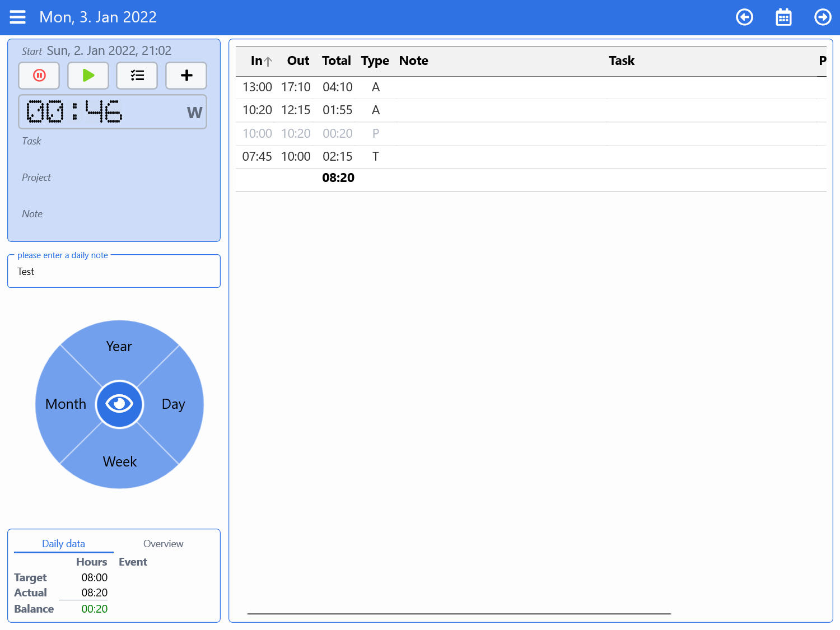Toggle the eye visibility button in wheel
The width and height of the screenshot is (840, 630).
pyautogui.click(x=119, y=404)
